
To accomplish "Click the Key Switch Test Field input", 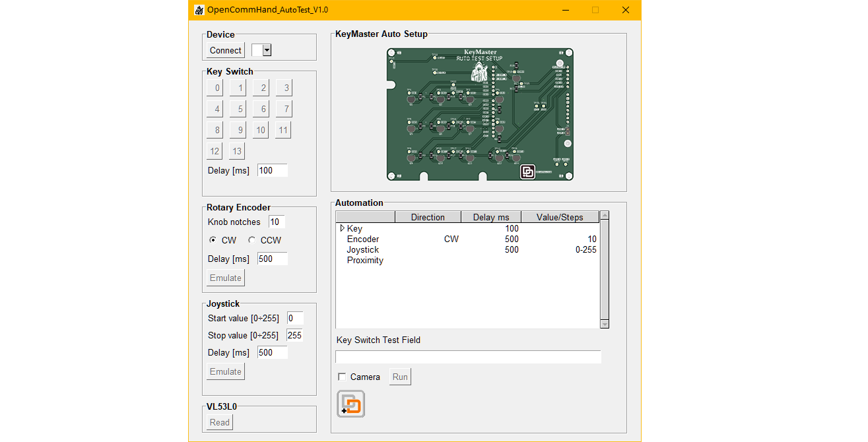I will point(468,357).
